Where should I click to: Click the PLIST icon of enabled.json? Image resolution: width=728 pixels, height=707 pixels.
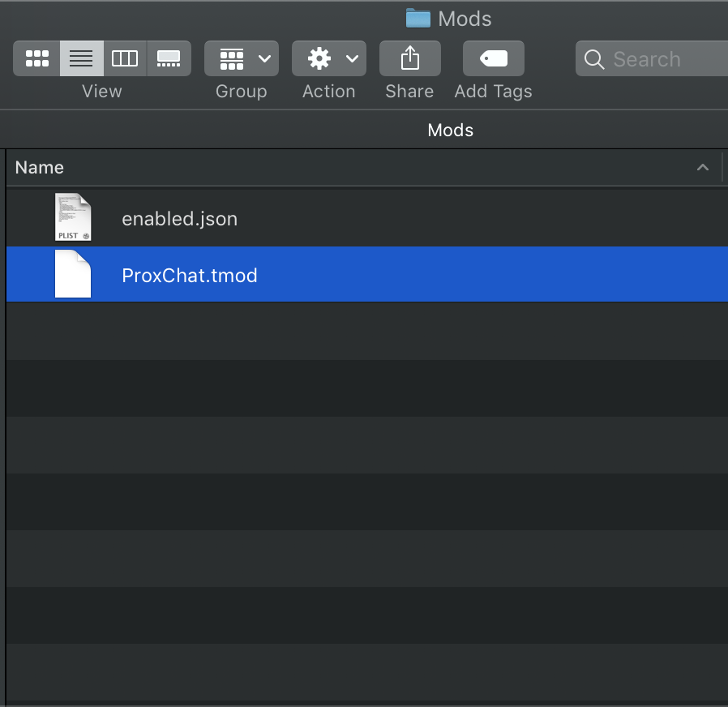coord(73,216)
